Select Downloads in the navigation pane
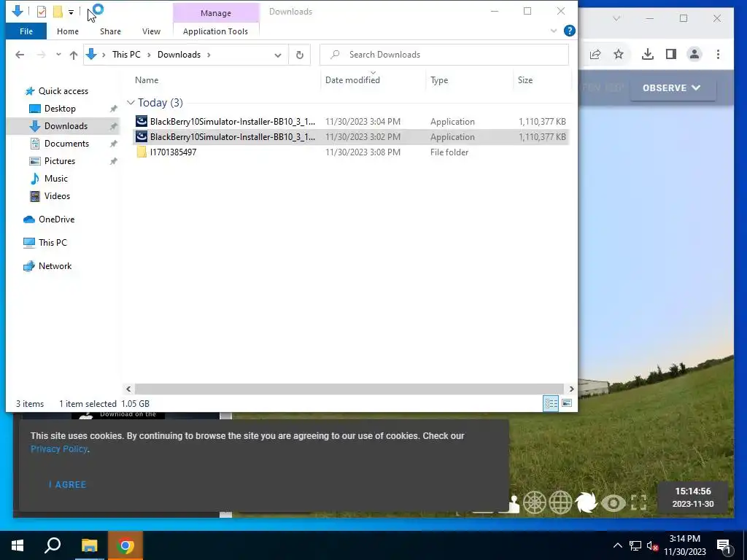The height and width of the screenshot is (560, 747). [x=66, y=126]
